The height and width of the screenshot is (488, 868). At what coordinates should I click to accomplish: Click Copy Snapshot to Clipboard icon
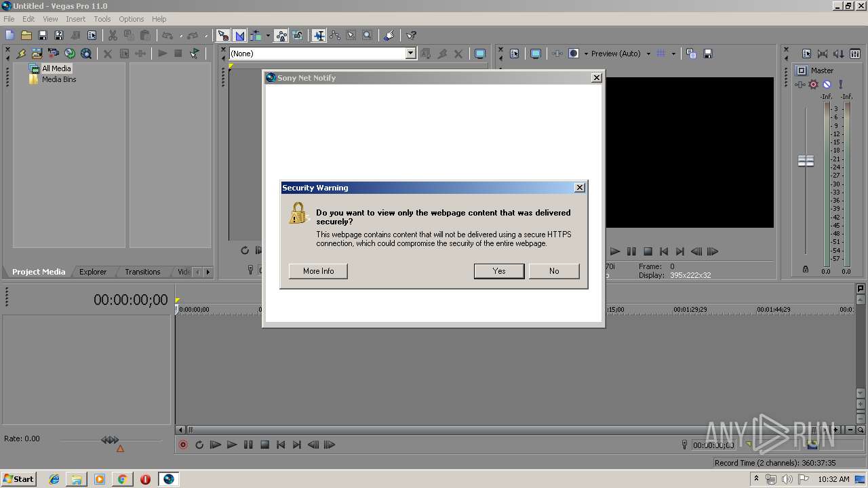(691, 54)
